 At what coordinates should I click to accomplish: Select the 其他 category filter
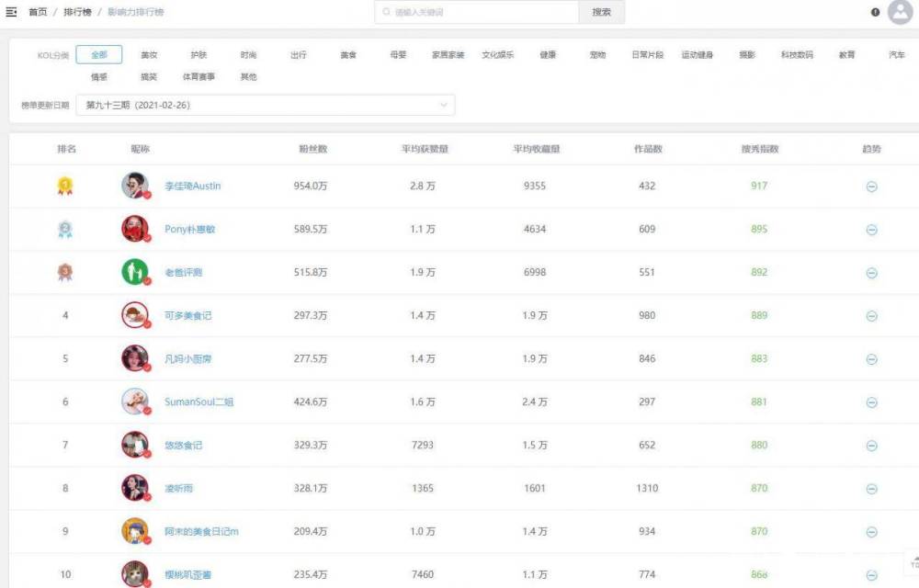(x=248, y=77)
